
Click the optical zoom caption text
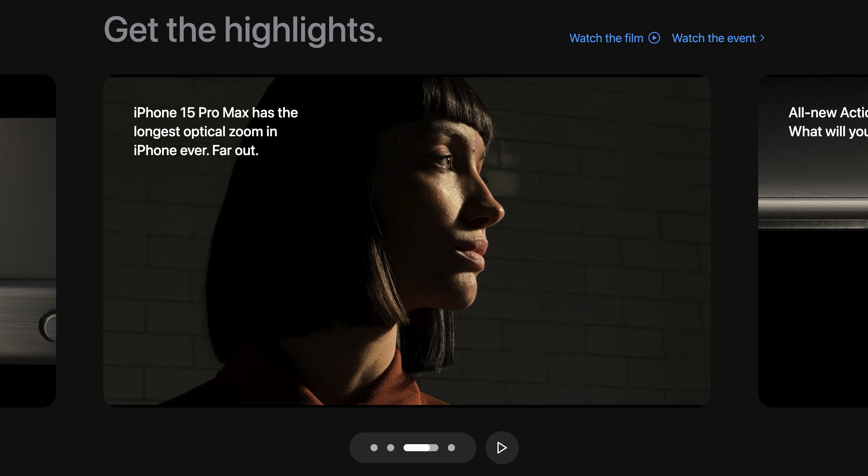click(x=216, y=132)
